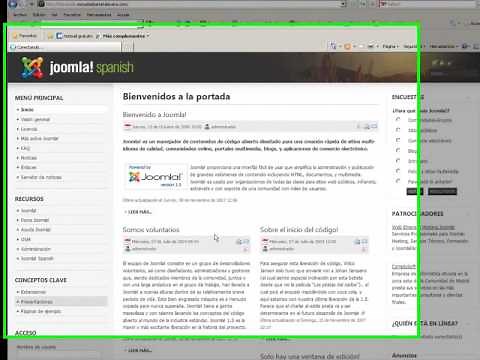Open the Archivo menu
480x360 pixels.
(20, 15)
